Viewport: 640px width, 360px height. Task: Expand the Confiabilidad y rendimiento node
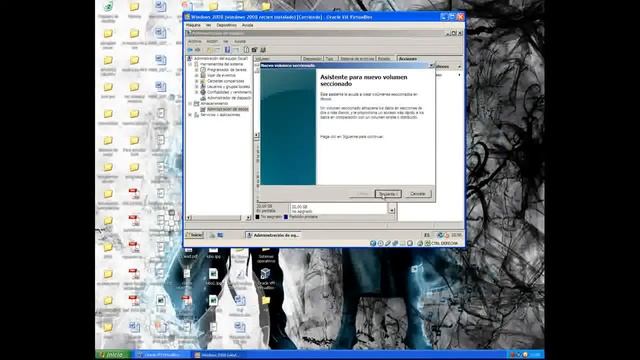coord(196,92)
